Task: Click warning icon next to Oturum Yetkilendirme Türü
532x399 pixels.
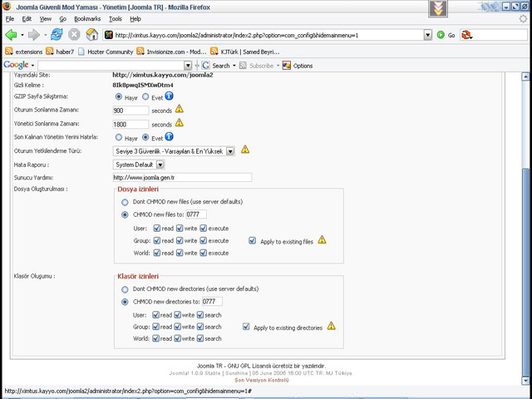Action: point(245,149)
